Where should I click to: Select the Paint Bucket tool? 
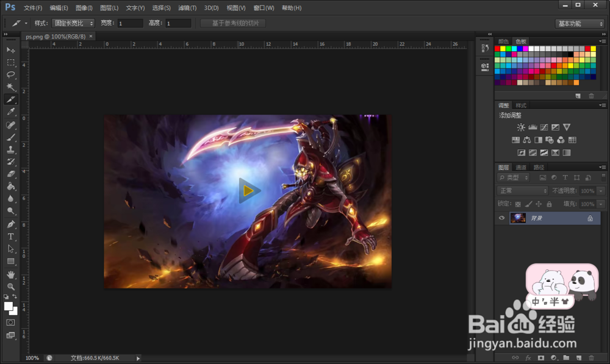tap(10, 187)
